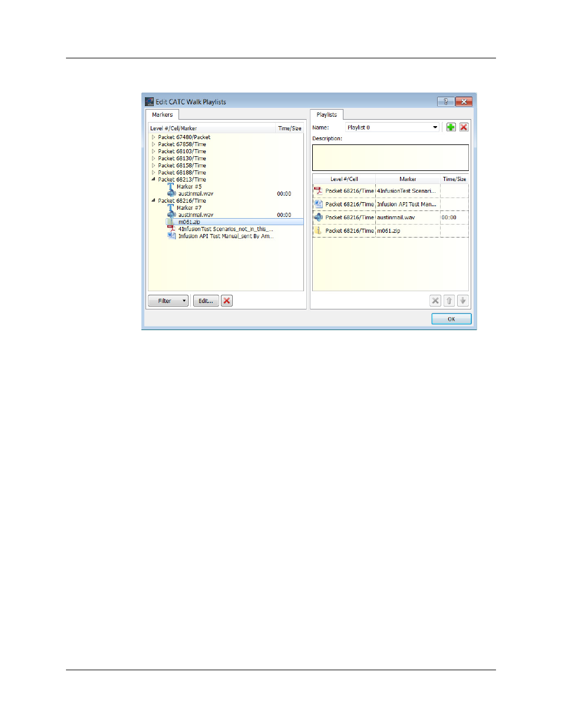Move playlist item down with the down arrow

[463, 301]
